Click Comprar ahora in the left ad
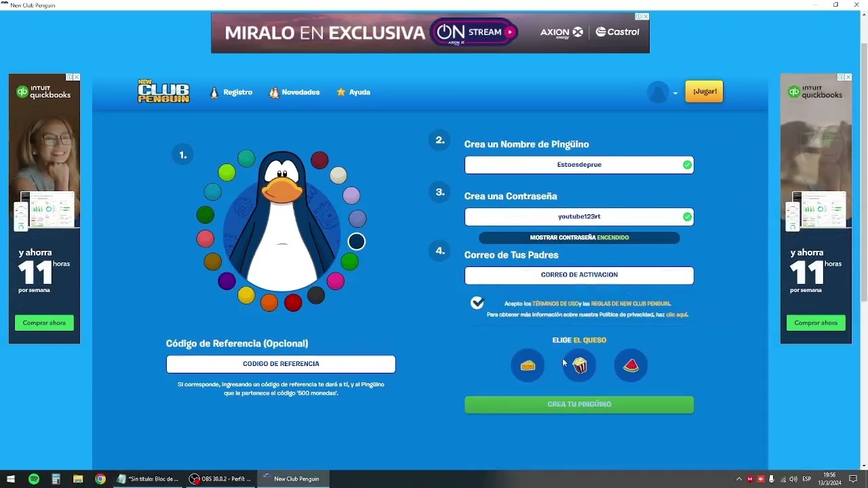The image size is (868, 488). click(44, 323)
